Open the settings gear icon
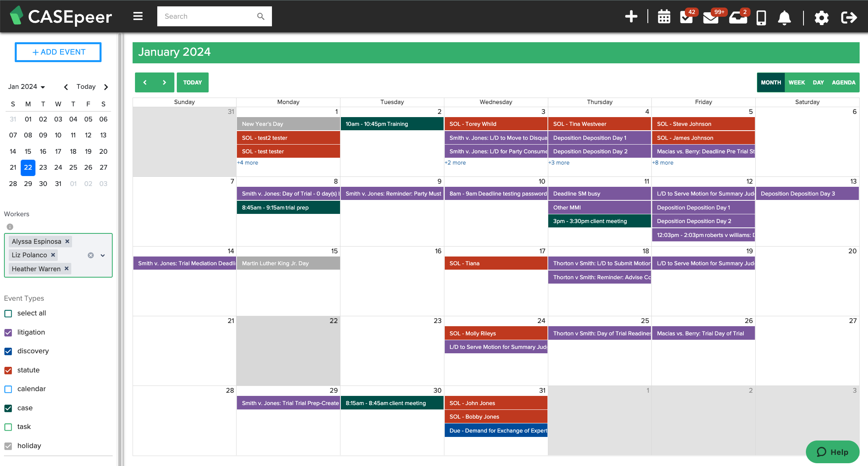This screenshot has width=868, height=466. [821, 17]
